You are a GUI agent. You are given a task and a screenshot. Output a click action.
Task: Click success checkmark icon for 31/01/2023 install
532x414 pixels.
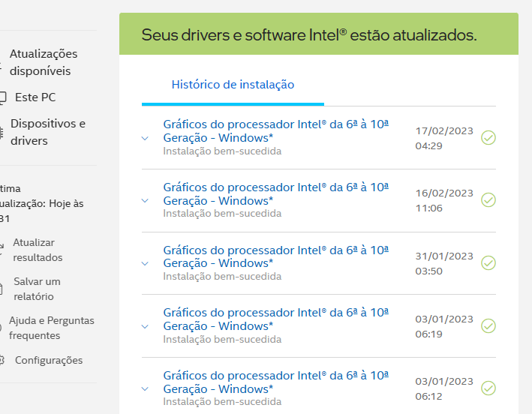(x=488, y=263)
